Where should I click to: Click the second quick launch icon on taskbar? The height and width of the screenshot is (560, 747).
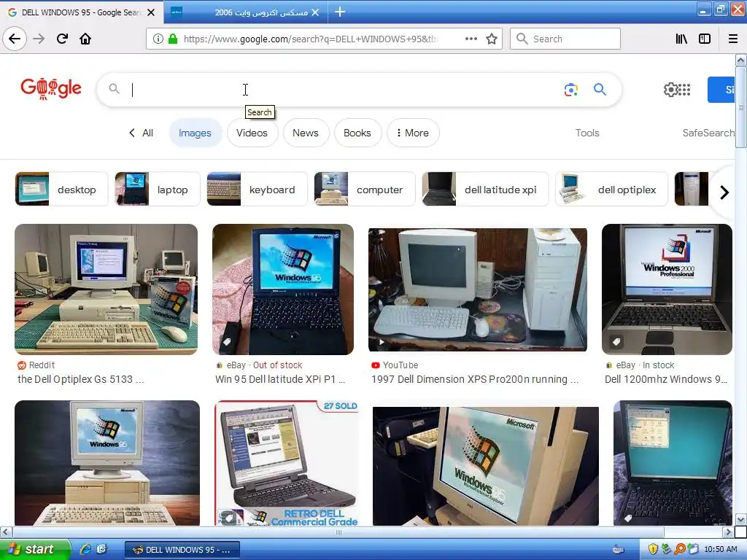102,549
